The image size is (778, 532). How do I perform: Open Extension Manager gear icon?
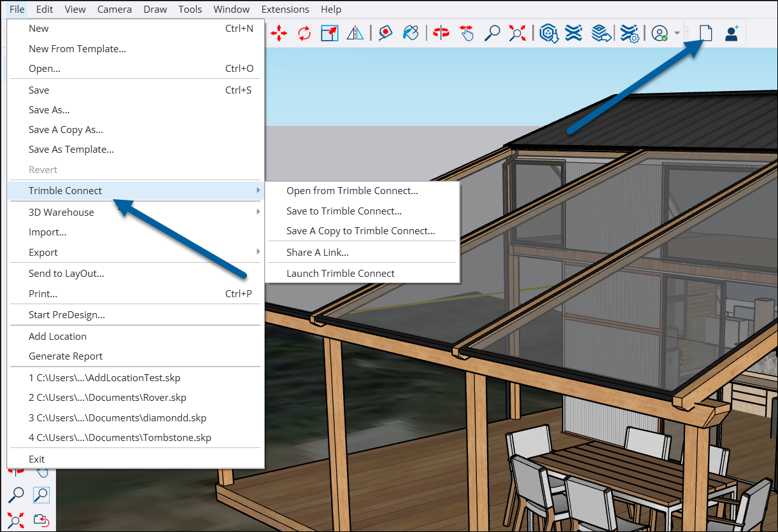click(630, 34)
